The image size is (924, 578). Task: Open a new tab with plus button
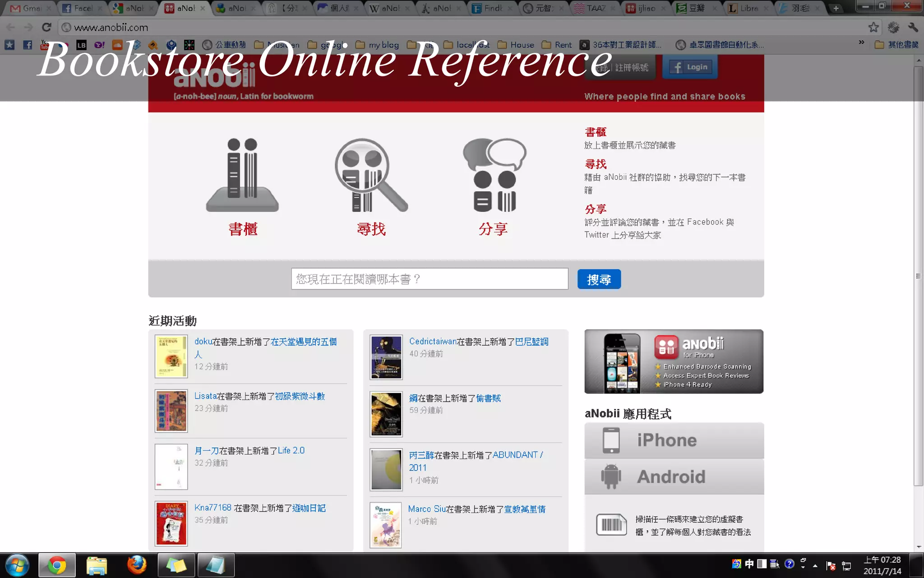pyautogui.click(x=836, y=8)
